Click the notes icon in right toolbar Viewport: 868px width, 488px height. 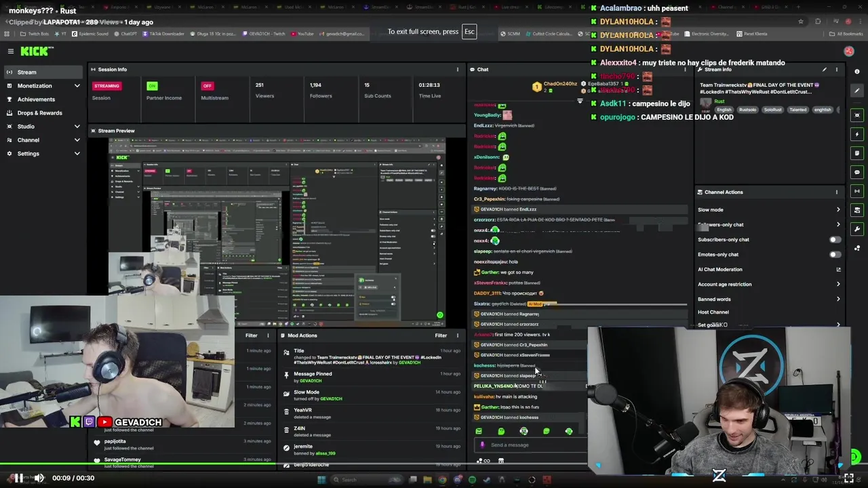tap(857, 153)
